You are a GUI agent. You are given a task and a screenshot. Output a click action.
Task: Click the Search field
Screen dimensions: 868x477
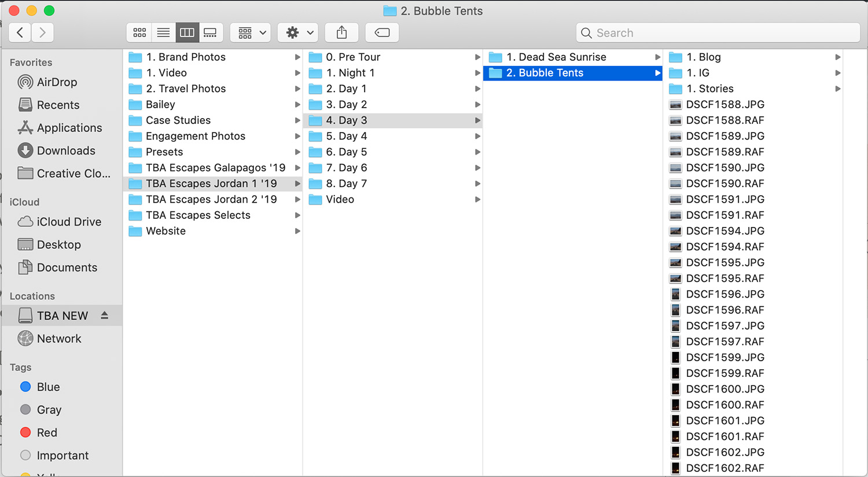pyautogui.click(x=718, y=33)
